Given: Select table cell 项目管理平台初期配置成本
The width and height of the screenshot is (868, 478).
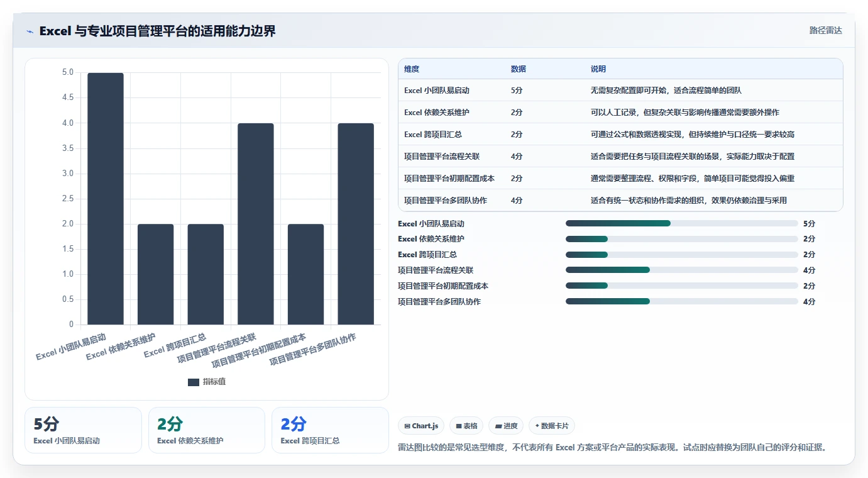Looking at the screenshot, I should (449, 179).
